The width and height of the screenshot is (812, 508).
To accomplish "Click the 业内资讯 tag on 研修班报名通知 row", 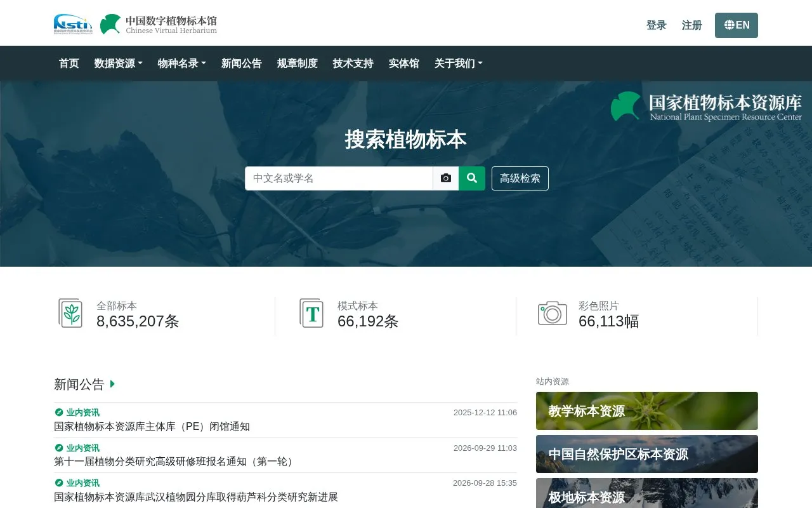I will pos(77,448).
